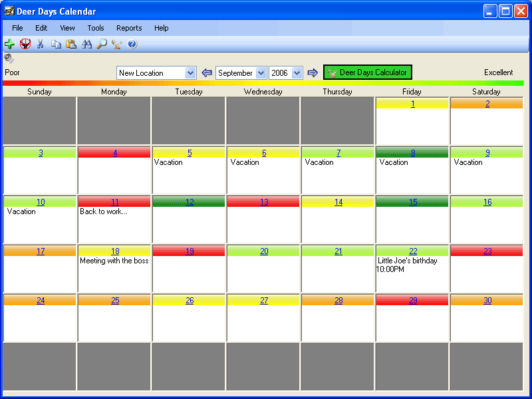Click the magnifying glass icon
The height and width of the screenshot is (399, 532).
[102, 44]
